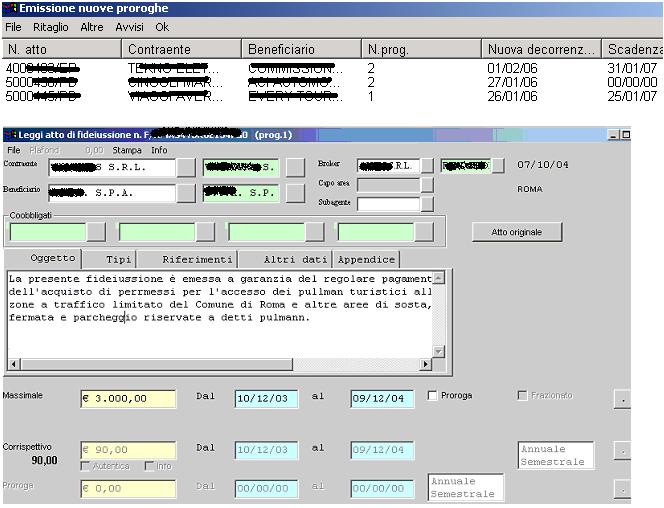
Task: Select row with decorrenza 27/01/06
Action: [x=332, y=82]
